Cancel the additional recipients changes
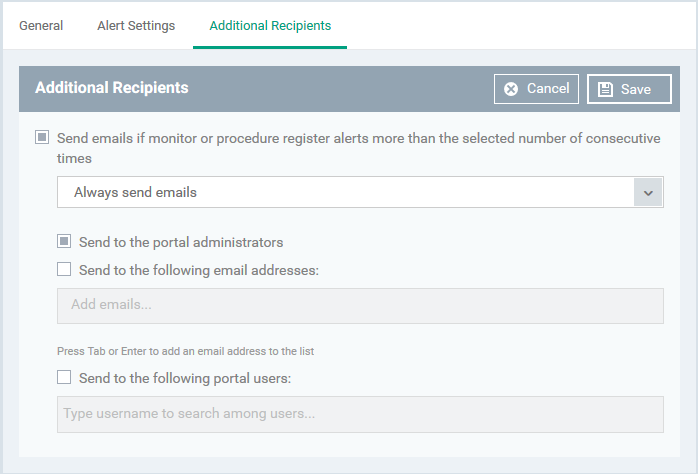The height and width of the screenshot is (474, 698). coord(536,89)
